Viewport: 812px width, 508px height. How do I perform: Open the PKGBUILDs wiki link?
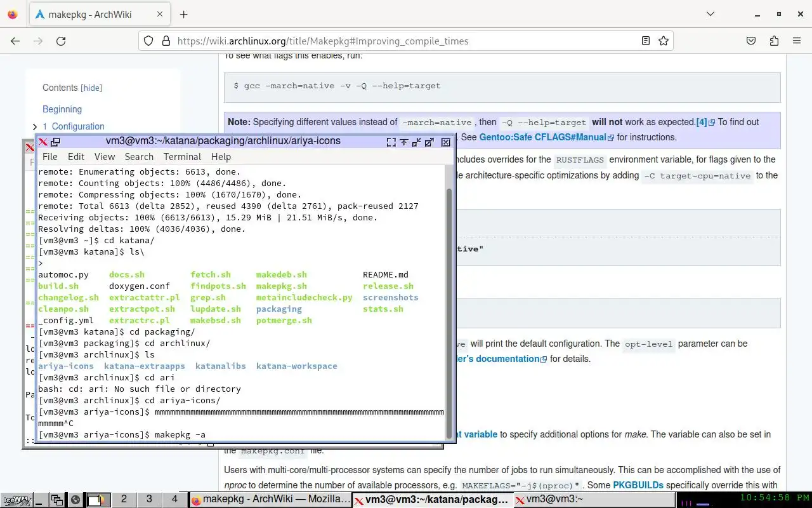[x=638, y=485]
